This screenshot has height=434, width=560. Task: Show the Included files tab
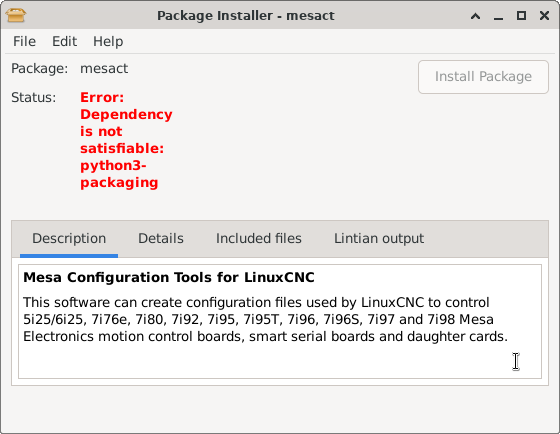coord(259,239)
